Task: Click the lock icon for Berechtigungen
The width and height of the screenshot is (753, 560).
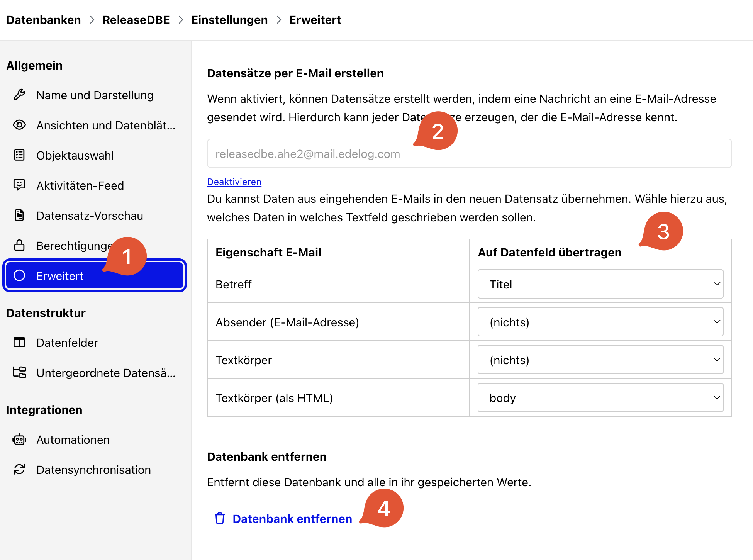Action: click(x=19, y=245)
